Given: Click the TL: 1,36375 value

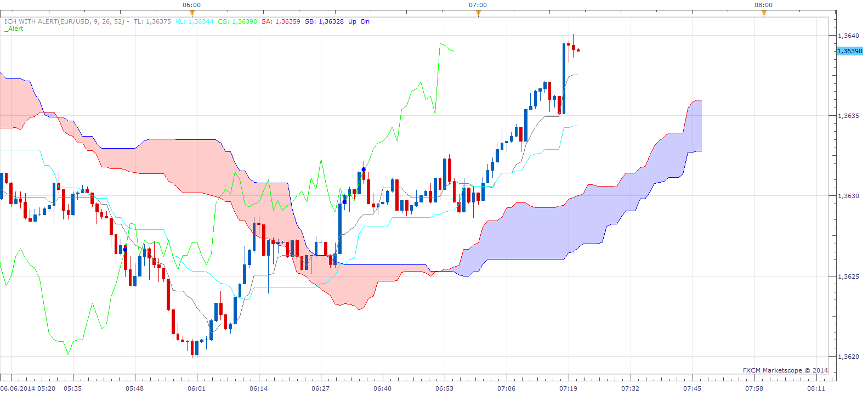Looking at the screenshot, I should coord(152,21).
